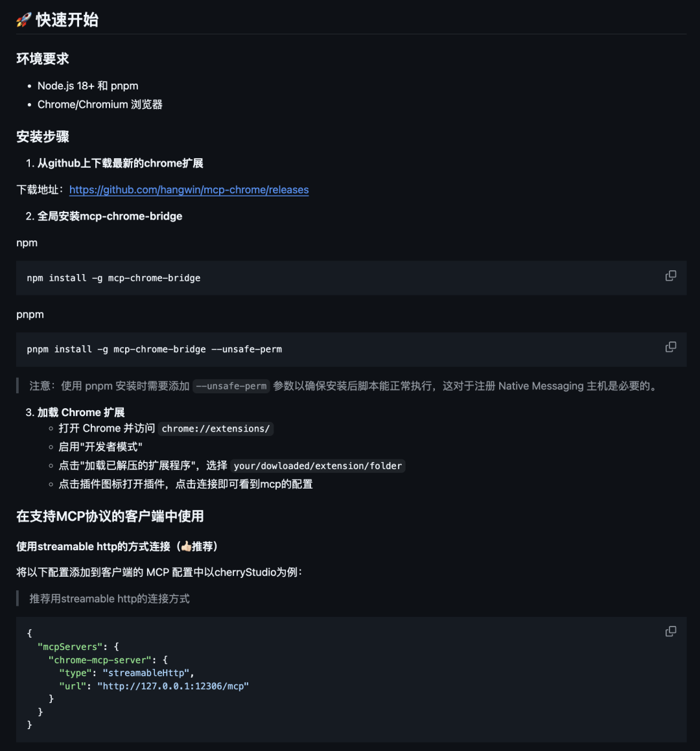Click the 在支持MCP协议的客户端中使用 heading

(x=109, y=516)
